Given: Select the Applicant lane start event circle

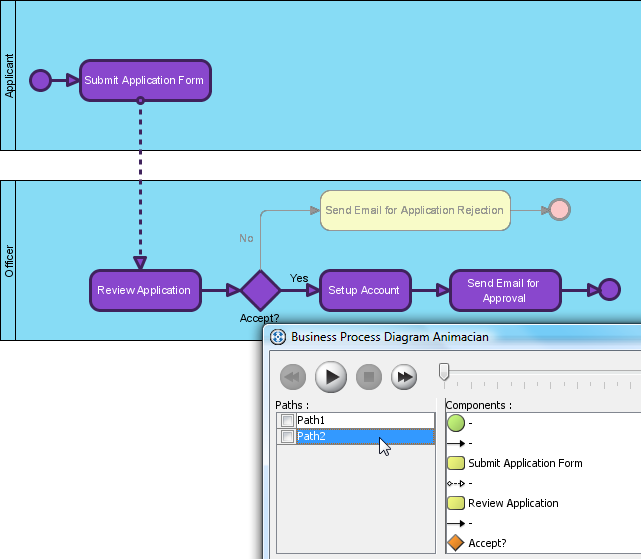Looking at the screenshot, I should 40,80.
